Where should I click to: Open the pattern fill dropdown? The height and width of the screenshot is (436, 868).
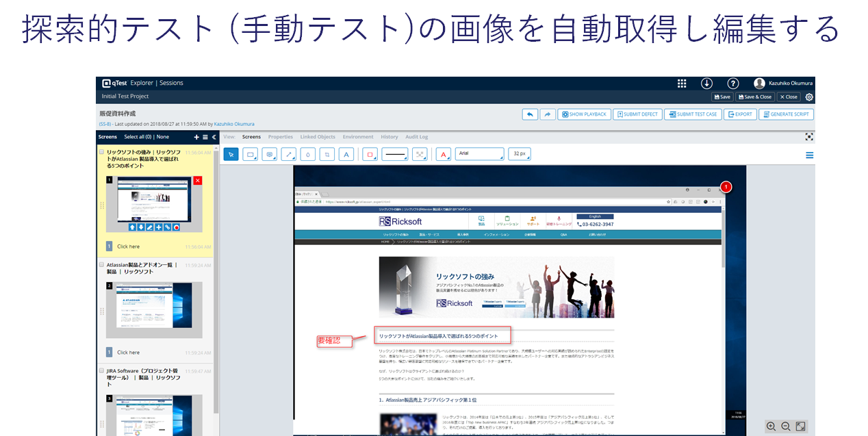(x=420, y=155)
